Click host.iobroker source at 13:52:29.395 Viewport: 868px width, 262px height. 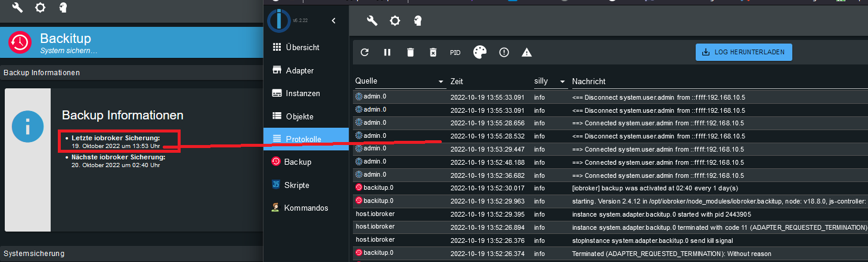pyautogui.click(x=376, y=214)
